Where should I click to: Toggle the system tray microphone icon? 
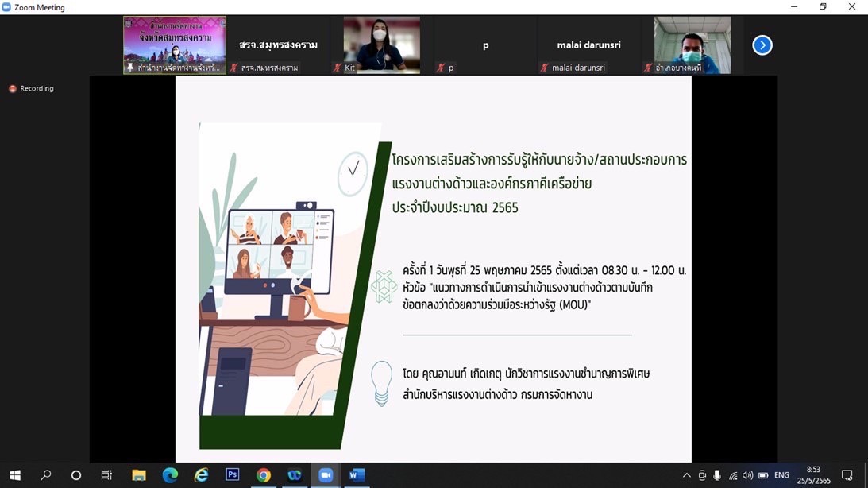pos(717,475)
